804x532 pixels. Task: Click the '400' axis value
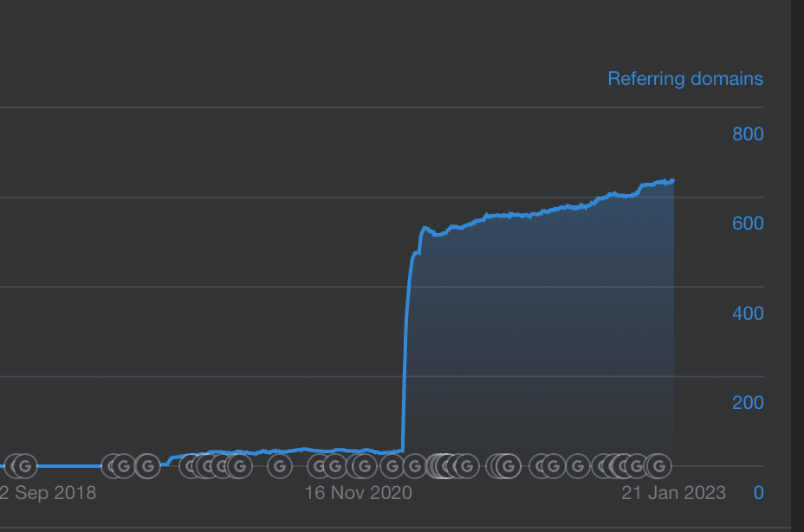click(748, 313)
